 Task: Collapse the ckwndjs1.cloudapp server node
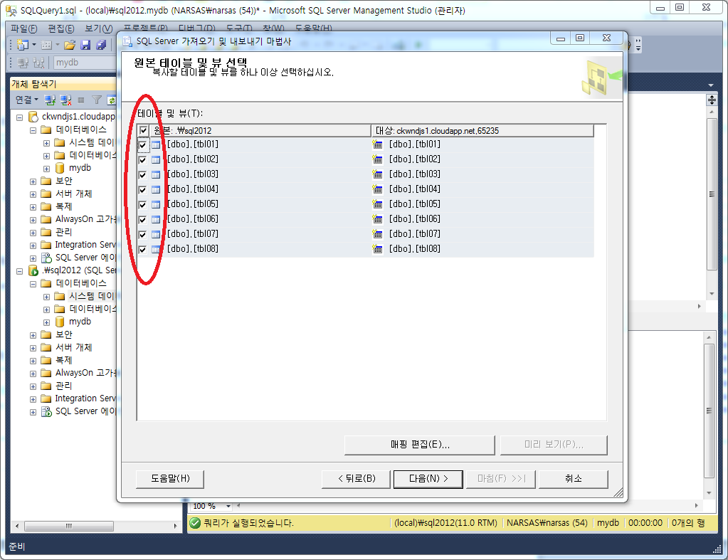(x=19, y=117)
